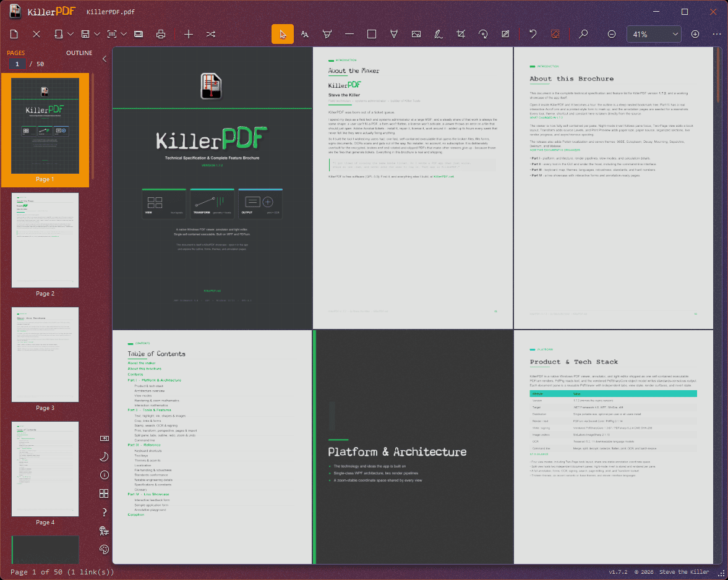Expand the open file dropdown arrow
Image resolution: width=728 pixels, height=580 pixels.
click(71, 35)
